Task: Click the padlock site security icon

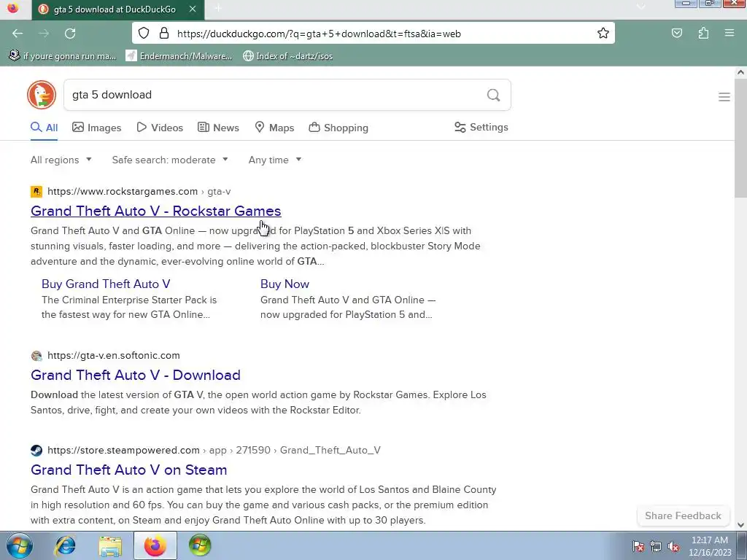Action: [x=164, y=34]
